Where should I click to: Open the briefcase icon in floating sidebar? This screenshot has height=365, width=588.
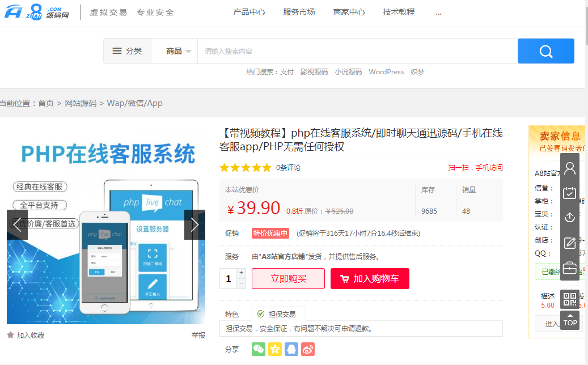pyautogui.click(x=570, y=268)
